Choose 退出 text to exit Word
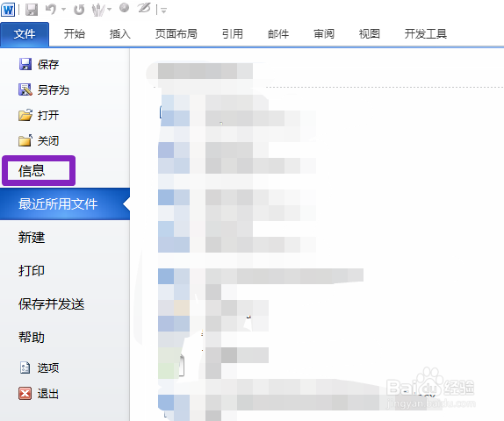The height and width of the screenshot is (421, 504). click(48, 394)
